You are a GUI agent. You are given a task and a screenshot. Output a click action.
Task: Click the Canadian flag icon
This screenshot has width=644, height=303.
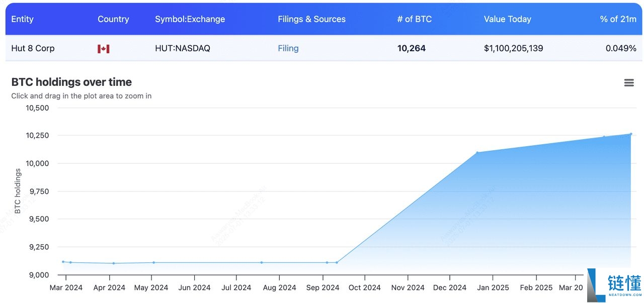103,48
